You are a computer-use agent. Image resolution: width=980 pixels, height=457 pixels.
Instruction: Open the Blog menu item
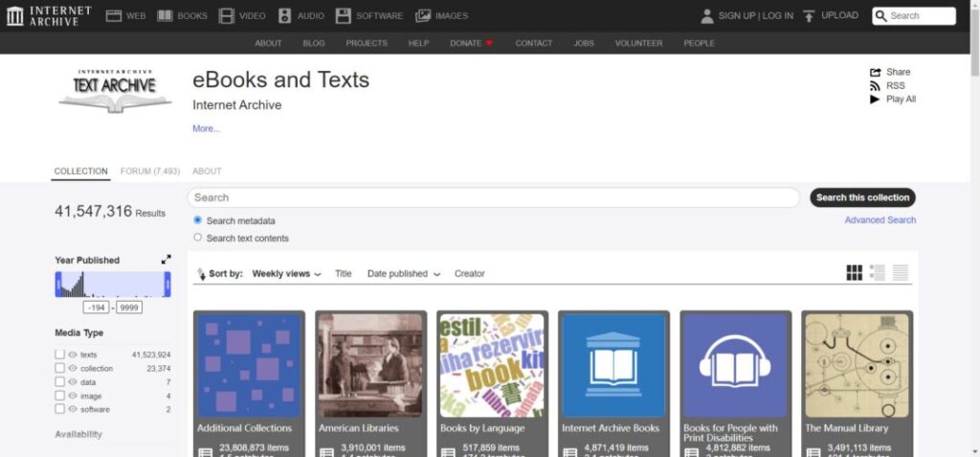(314, 43)
